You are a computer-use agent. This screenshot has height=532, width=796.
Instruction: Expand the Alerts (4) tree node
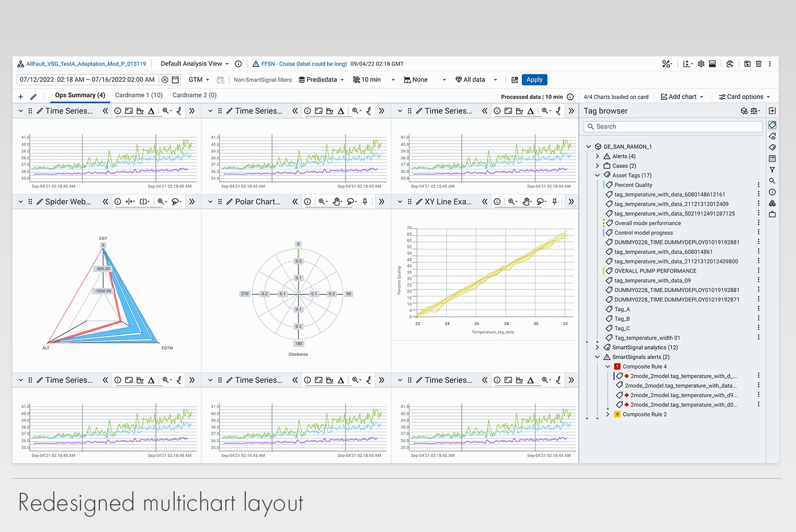tap(597, 156)
